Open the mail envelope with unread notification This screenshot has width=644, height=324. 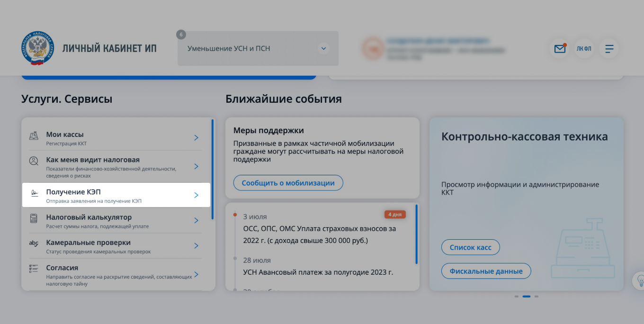(x=559, y=48)
